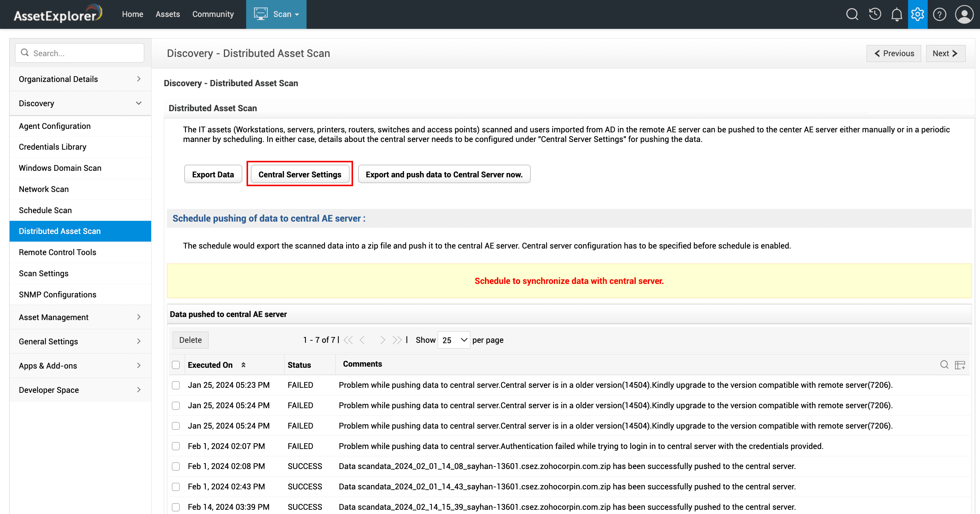Screen dimensions: 980x514
Task: Click the admin settings gear icon
Action: pyautogui.click(x=917, y=15)
